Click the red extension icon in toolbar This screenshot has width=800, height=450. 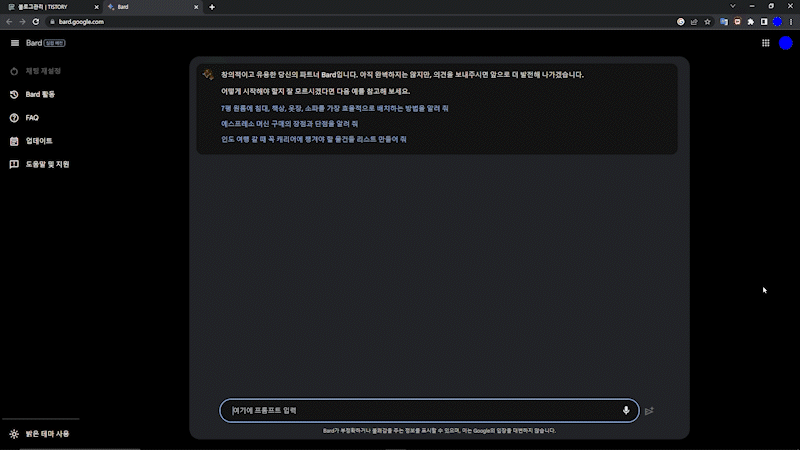coord(737,22)
